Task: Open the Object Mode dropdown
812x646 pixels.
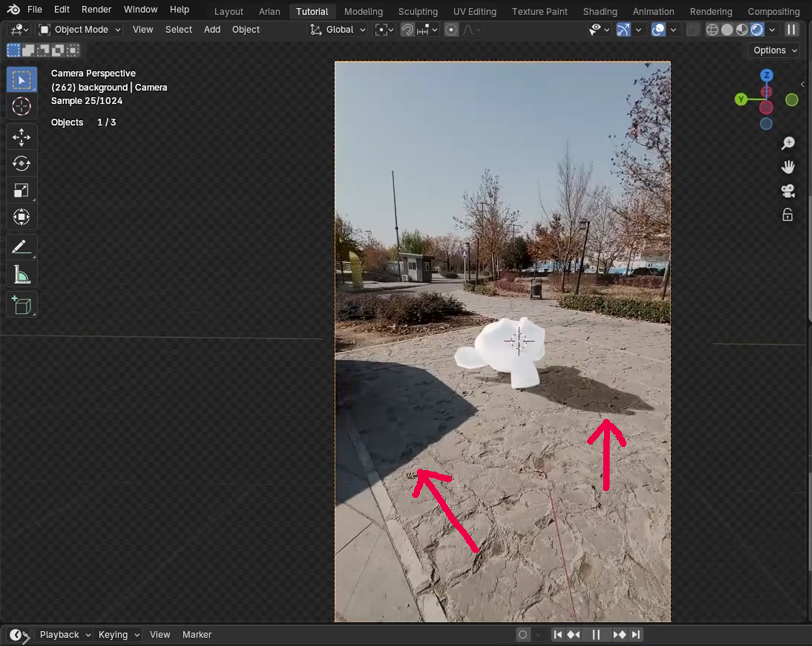Action: pos(80,30)
